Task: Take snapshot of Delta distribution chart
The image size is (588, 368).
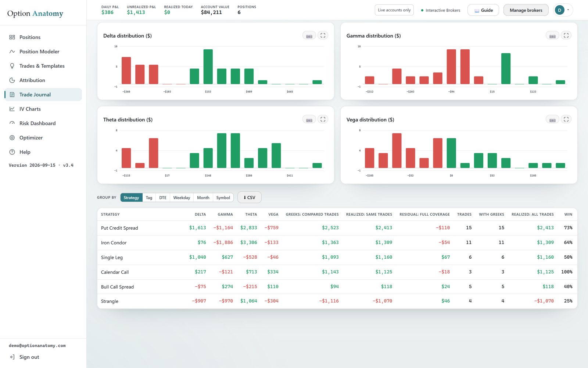Action: tap(309, 36)
